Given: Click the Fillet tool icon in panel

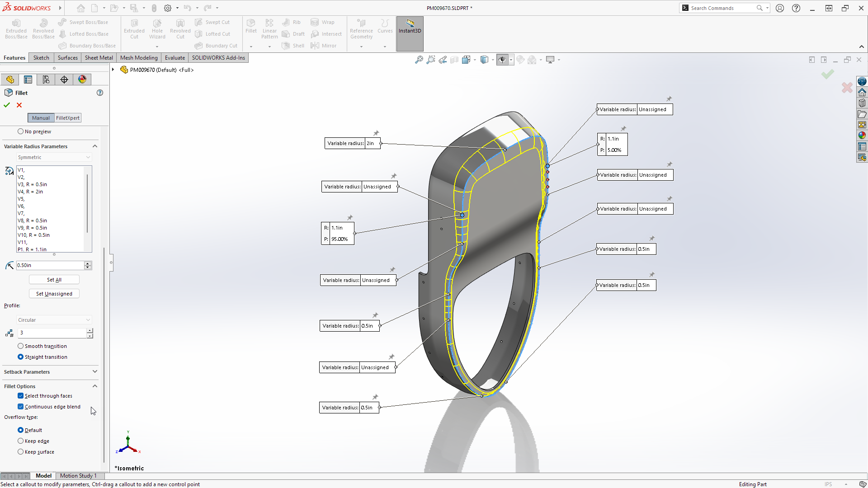Looking at the screenshot, I should (x=8, y=92).
